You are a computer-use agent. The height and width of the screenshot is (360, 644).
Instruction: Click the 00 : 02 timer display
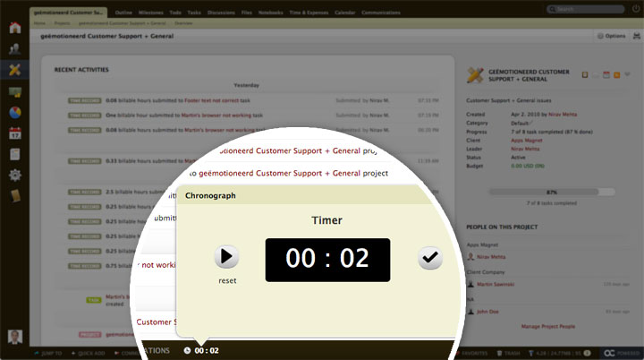(327, 260)
